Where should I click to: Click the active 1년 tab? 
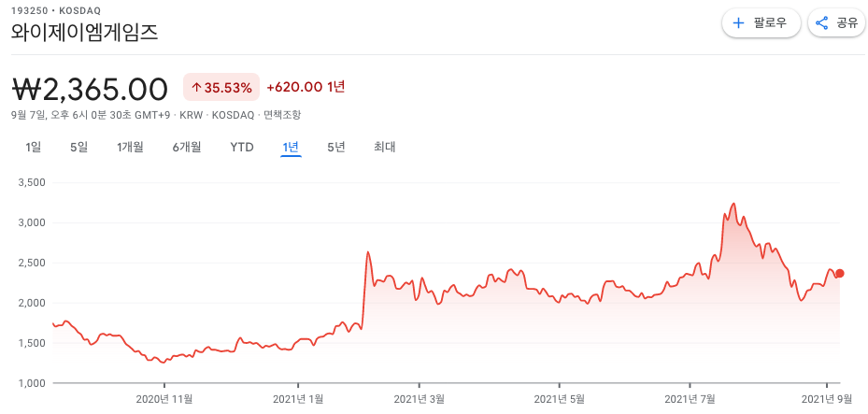291,148
